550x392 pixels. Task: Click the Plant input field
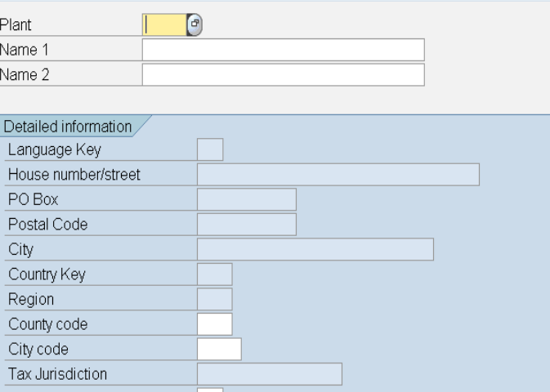(164, 24)
